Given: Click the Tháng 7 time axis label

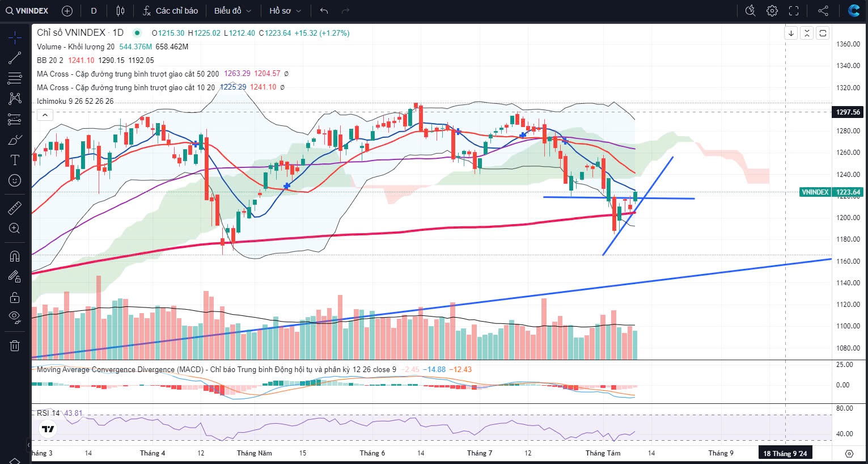Looking at the screenshot, I should (x=480, y=453).
